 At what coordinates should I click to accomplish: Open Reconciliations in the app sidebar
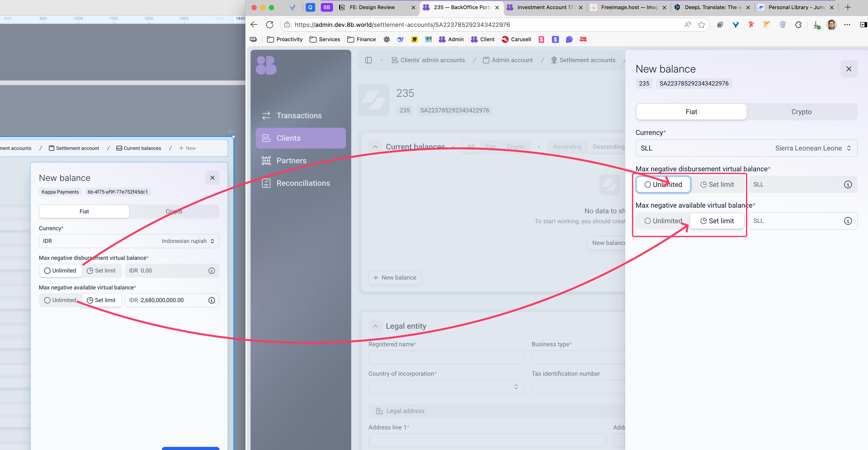click(301, 183)
